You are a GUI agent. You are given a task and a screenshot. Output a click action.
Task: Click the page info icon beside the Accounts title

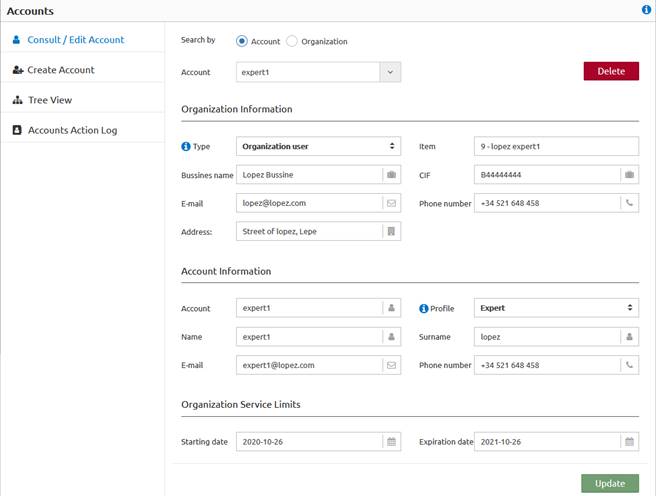point(646,10)
